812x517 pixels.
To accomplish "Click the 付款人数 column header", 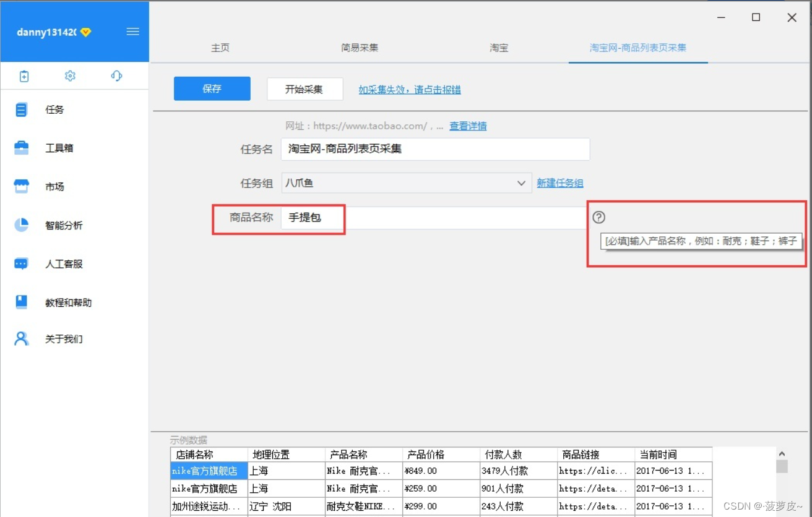I will click(519, 455).
